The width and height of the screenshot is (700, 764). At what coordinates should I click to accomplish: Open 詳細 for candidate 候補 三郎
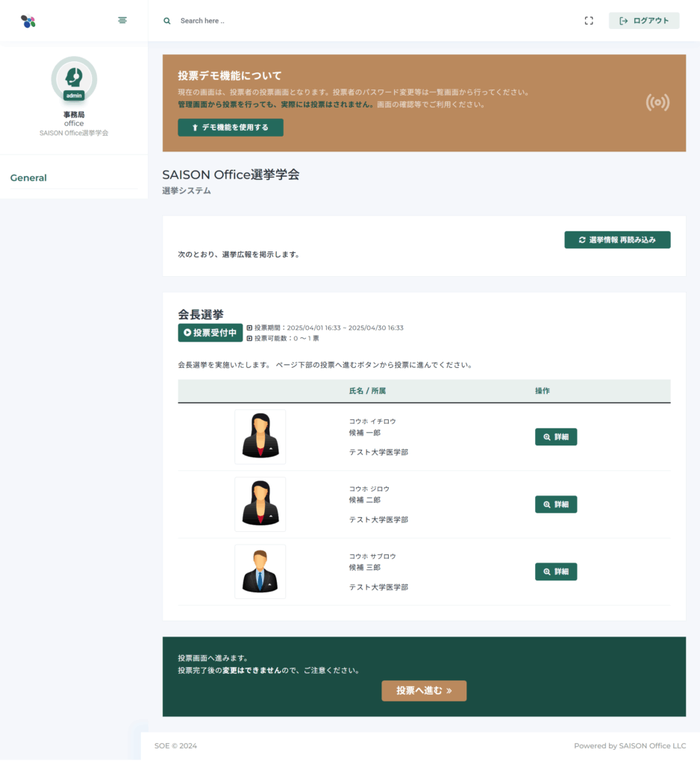coord(556,572)
